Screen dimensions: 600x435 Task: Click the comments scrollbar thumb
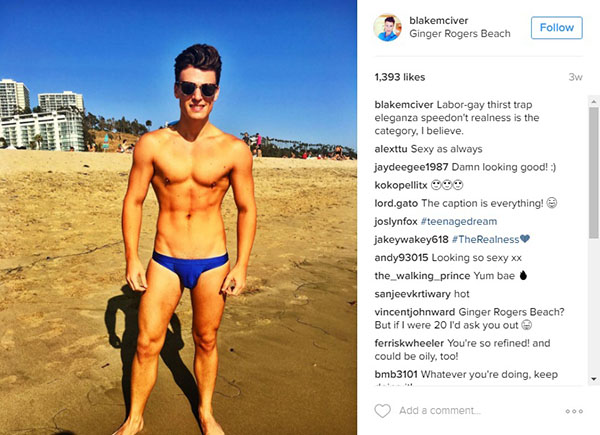tap(593, 173)
